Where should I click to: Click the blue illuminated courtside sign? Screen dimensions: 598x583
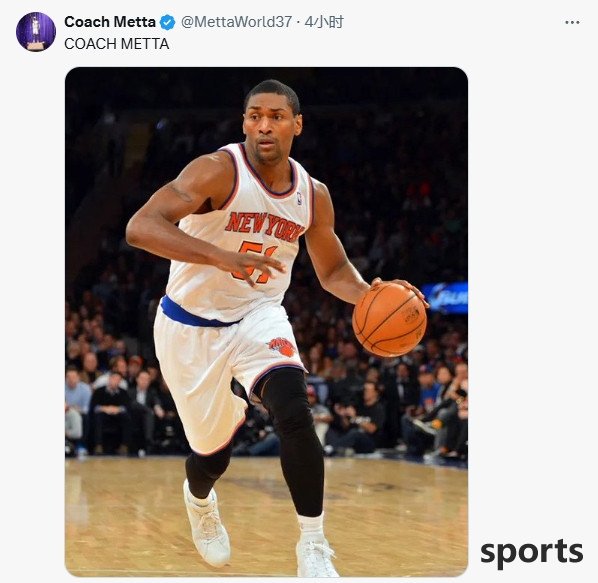[x=445, y=298]
